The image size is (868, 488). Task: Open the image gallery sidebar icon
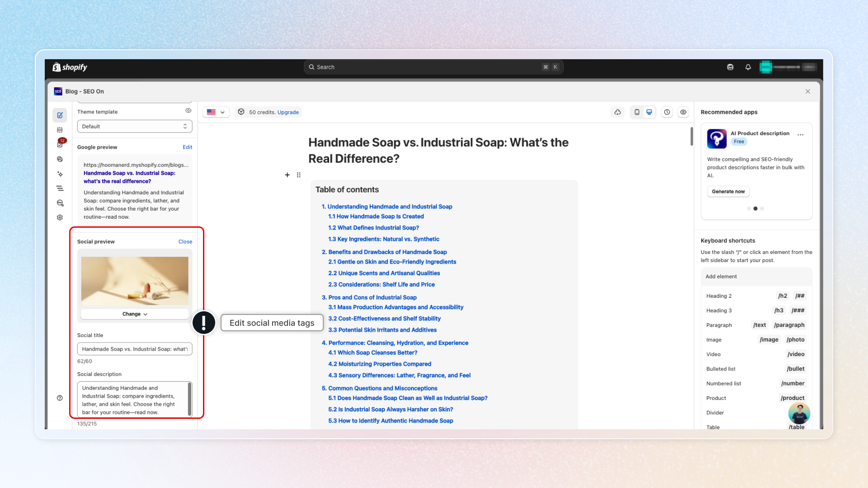(x=60, y=159)
